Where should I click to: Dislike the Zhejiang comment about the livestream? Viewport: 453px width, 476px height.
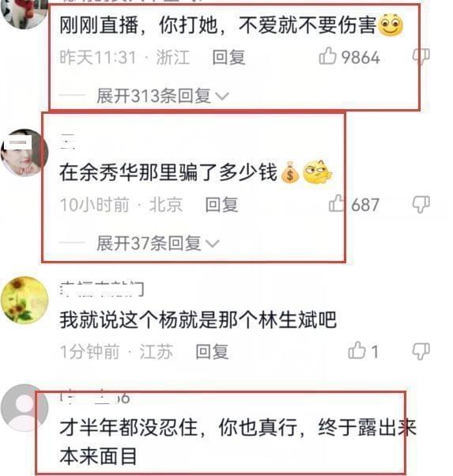click(421, 56)
